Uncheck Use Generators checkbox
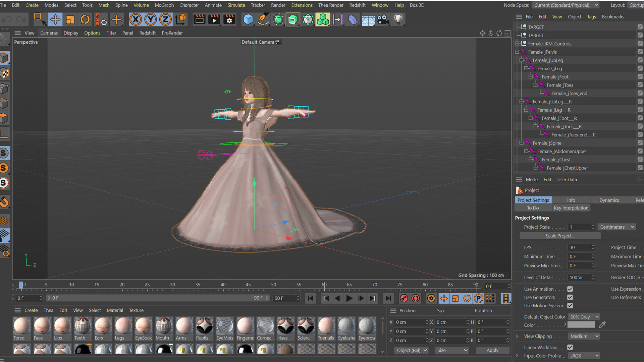 [x=570, y=297]
